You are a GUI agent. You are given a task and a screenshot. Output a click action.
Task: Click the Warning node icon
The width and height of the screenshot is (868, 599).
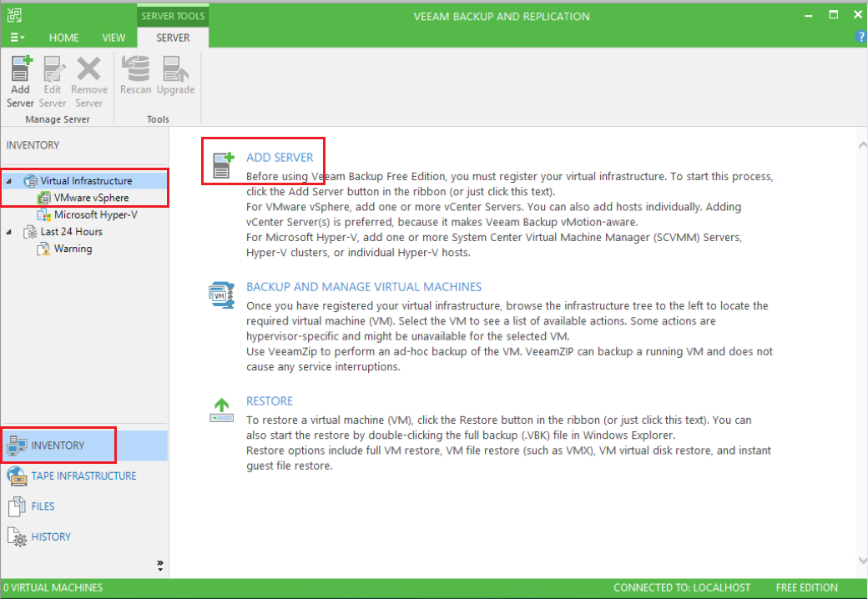click(43, 249)
